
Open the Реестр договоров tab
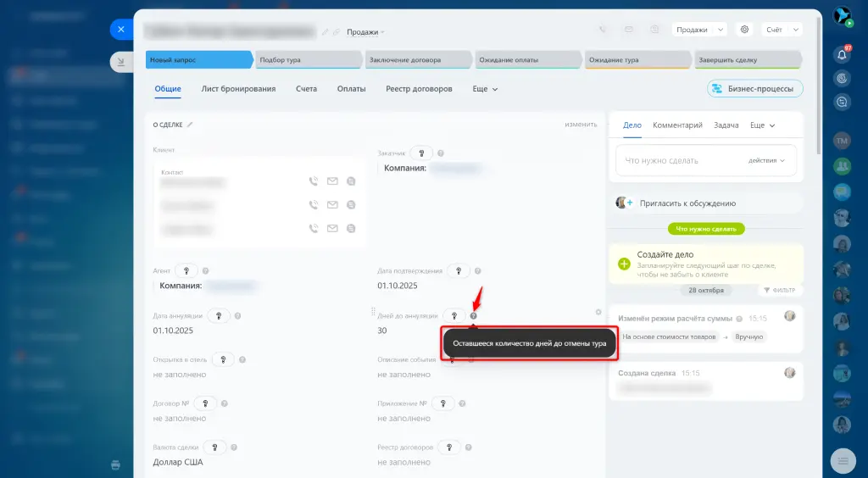(419, 89)
